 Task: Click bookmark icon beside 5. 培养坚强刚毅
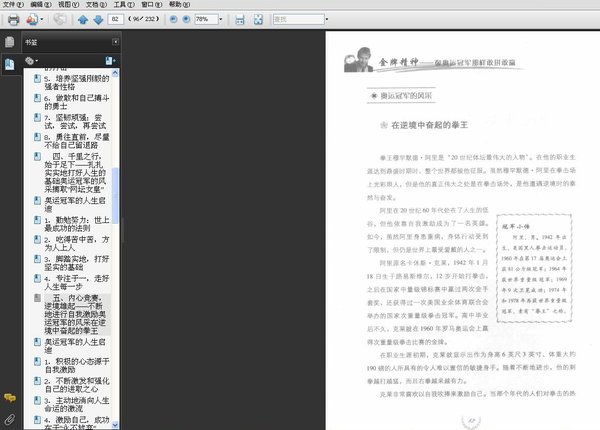click(37, 78)
